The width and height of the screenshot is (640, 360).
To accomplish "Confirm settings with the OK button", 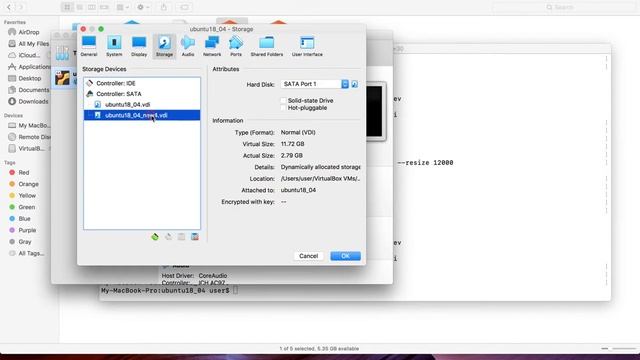I will pyautogui.click(x=345, y=256).
